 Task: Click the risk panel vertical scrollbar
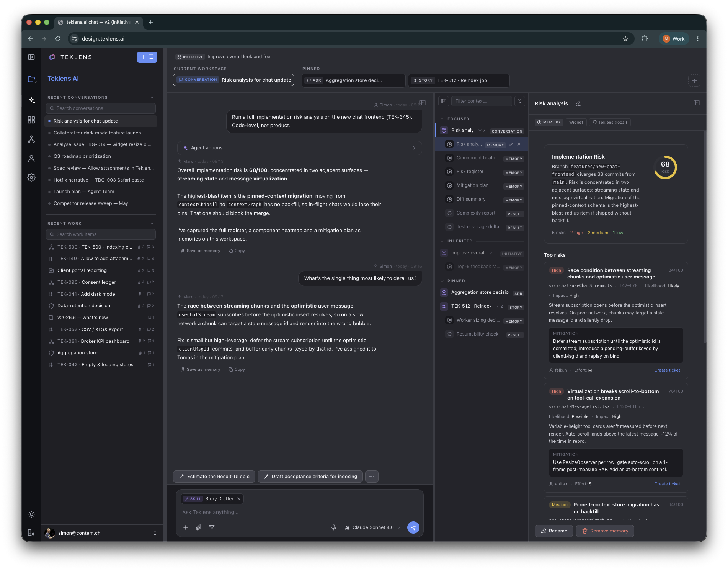[705, 237]
